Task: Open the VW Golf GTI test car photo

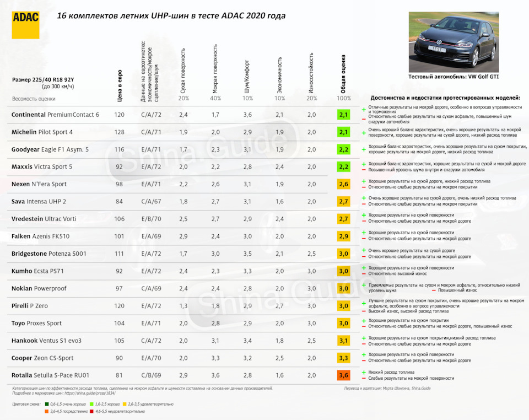Action: (454, 42)
